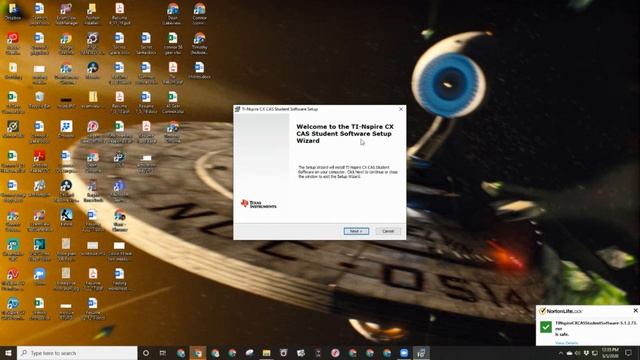The width and height of the screenshot is (640, 360).
Task: Open the Windows Start menu
Action: (x=8, y=353)
